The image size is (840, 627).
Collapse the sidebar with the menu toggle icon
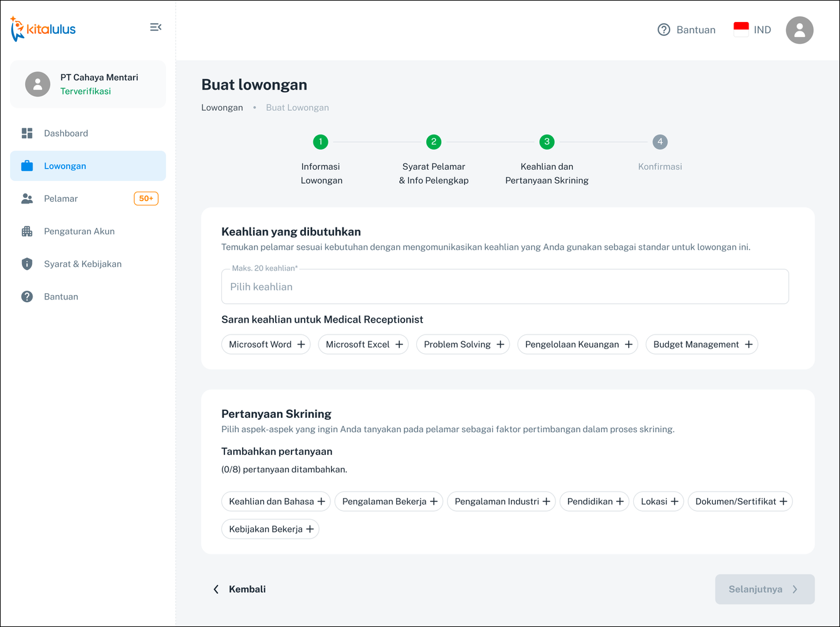click(x=155, y=27)
